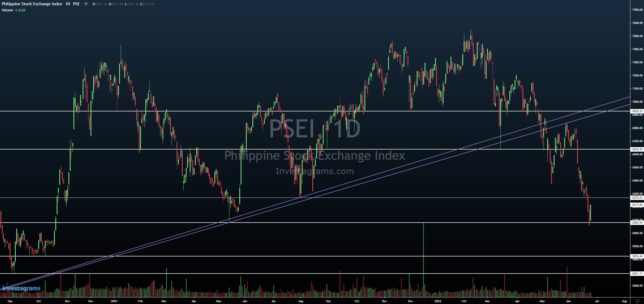This screenshot has width=644, height=304.
Task: Click the collapse legend button beside PSE
Action: point(86,4)
